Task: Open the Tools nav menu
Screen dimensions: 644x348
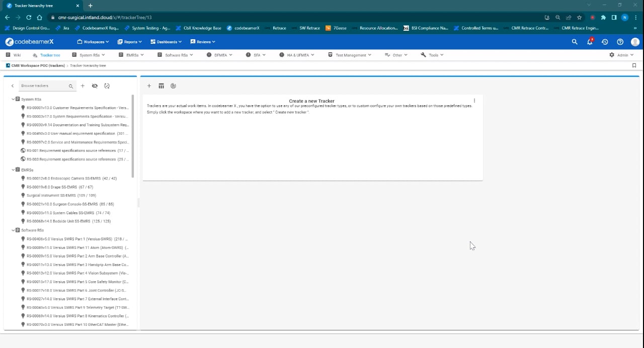Action: point(432,55)
